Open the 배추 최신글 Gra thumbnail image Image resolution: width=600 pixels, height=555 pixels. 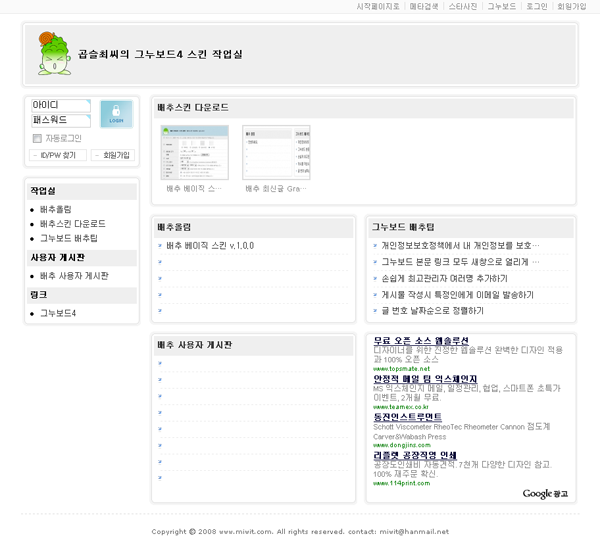point(276,152)
